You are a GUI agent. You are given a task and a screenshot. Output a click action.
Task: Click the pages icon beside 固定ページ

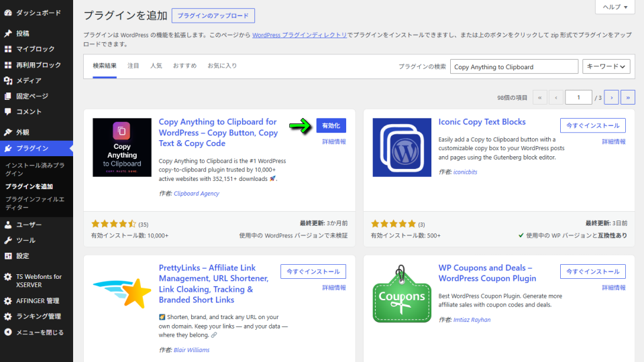(x=8, y=96)
